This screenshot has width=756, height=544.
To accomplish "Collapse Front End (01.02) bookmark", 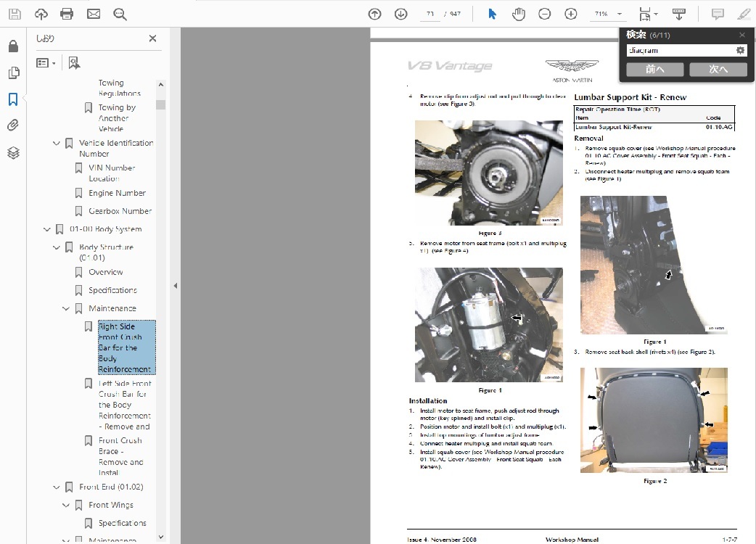I will (56, 487).
